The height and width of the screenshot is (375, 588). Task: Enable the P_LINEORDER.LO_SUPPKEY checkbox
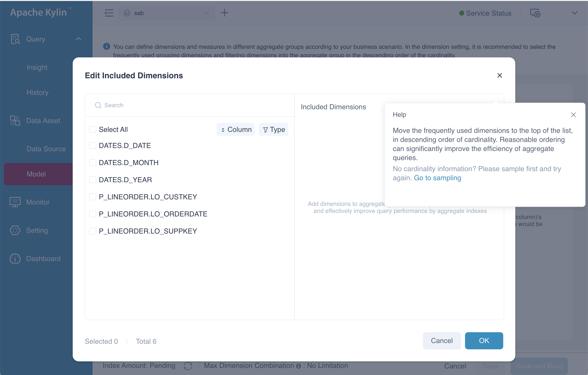pos(93,231)
